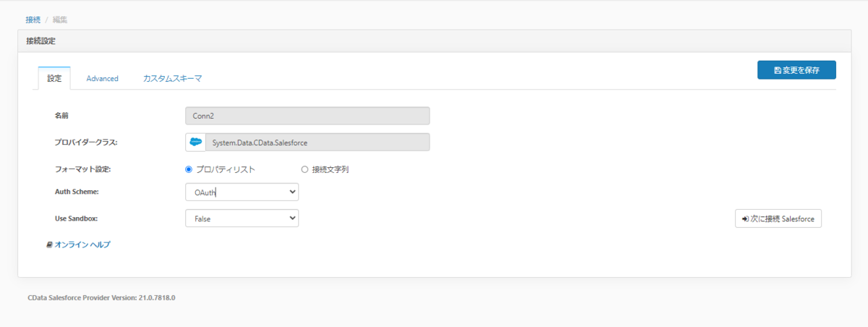868x327 pixels.
Task: Click the 名前 label
Action: coord(62,116)
